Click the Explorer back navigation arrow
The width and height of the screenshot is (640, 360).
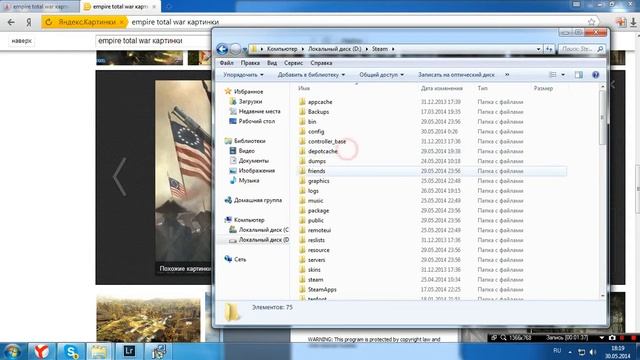point(222,49)
